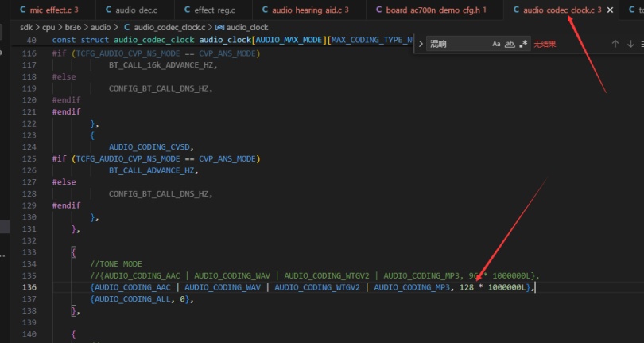Open the sdk breadcrumb folder

(26, 28)
